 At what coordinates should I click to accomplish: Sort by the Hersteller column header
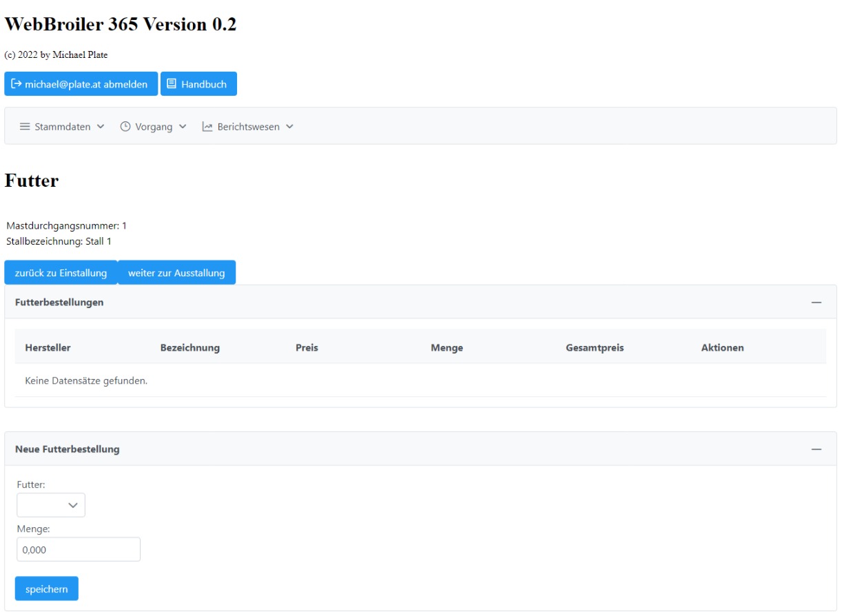[x=48, y=348]
